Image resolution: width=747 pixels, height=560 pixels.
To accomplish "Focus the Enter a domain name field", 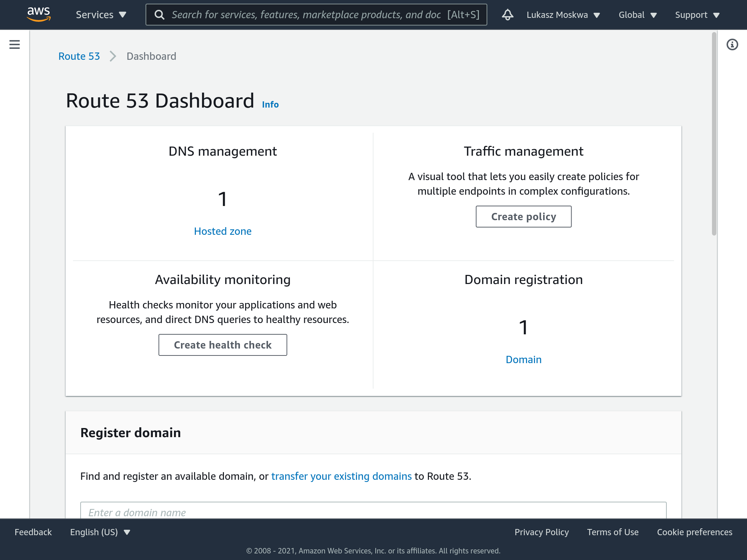I will pyautogui.click(x=373, y=511).
